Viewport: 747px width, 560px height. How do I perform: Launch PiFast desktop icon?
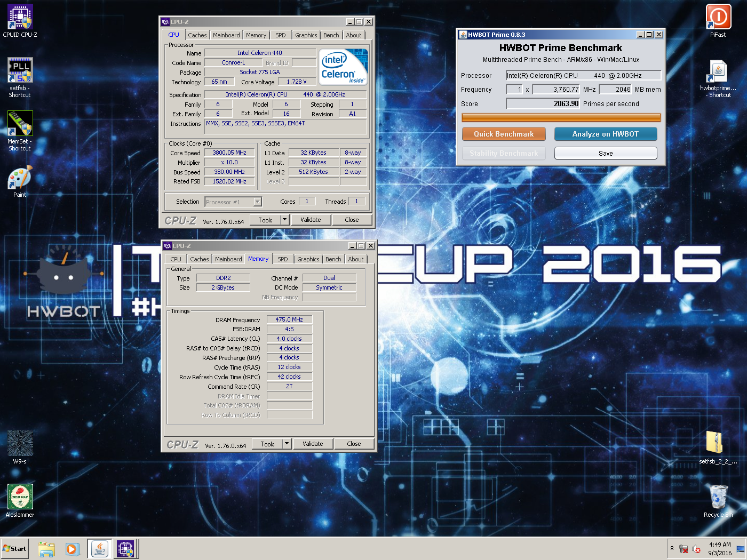pos(718,21)
